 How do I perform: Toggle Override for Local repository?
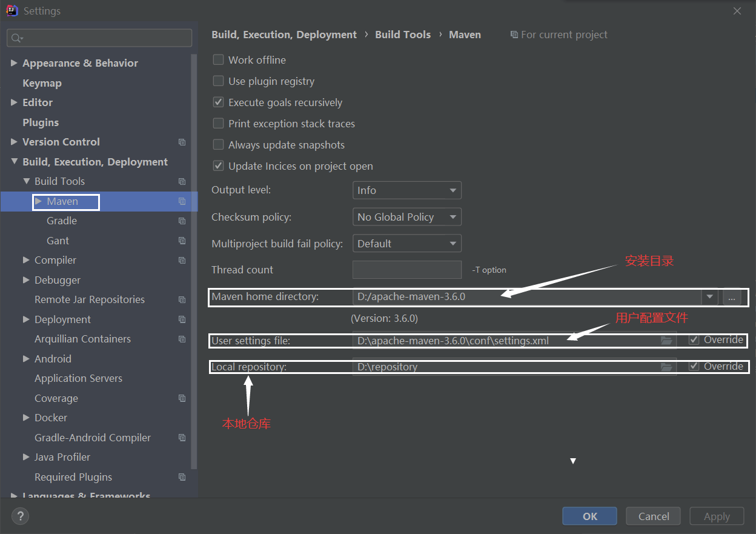pyautogui.click(x=694, y=366)
